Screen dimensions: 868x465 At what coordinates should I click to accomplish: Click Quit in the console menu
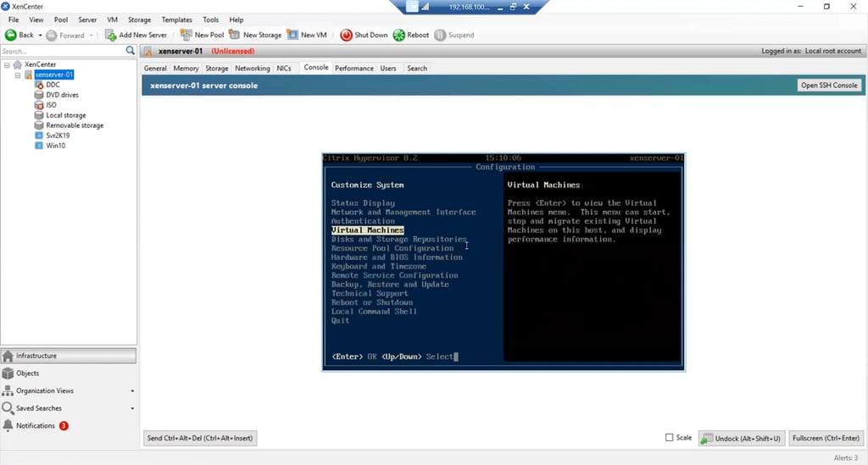click(x=341, y=320)
